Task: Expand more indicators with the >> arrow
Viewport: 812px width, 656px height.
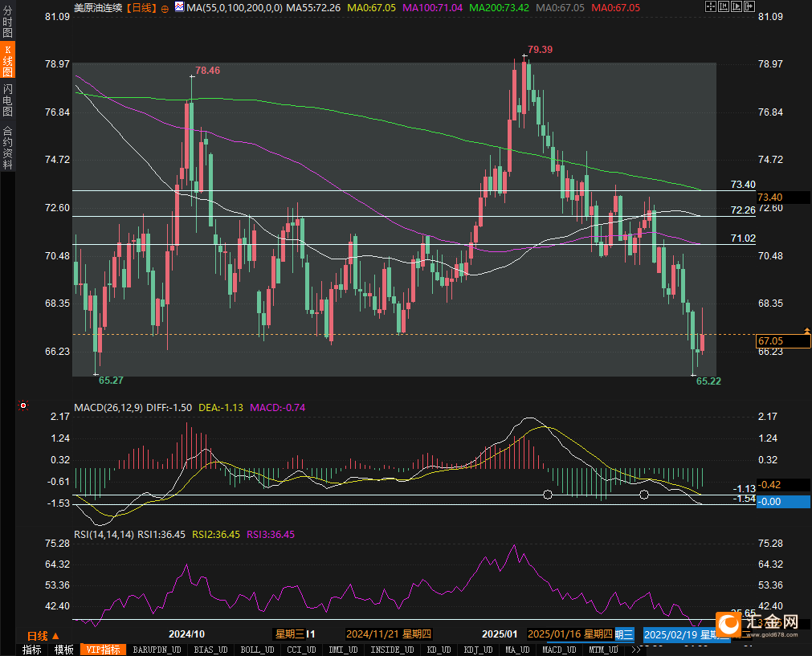Action: click(635, 650)
